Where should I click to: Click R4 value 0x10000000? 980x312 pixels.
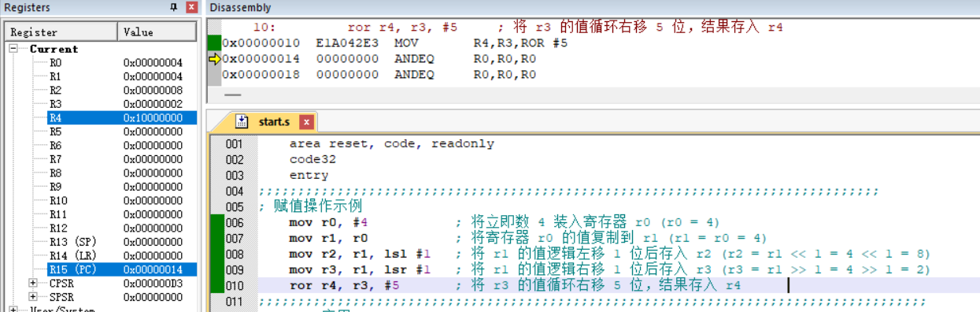(x=153, y=117)
